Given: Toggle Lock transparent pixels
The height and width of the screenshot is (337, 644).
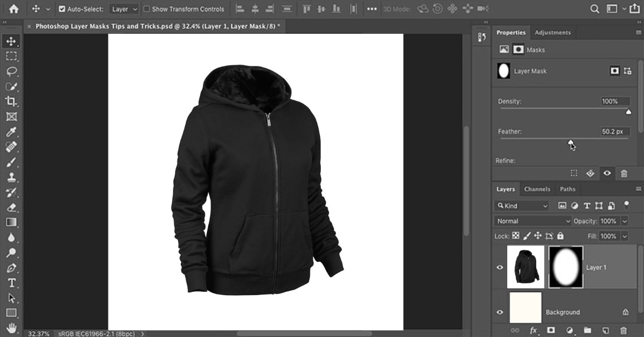Looking at the screenshot, I should tap(516, 236).
